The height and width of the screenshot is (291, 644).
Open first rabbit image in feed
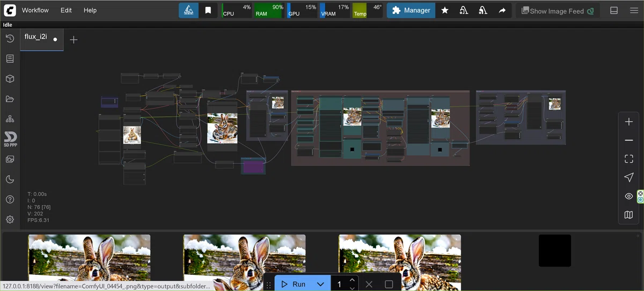pos(89,263)
